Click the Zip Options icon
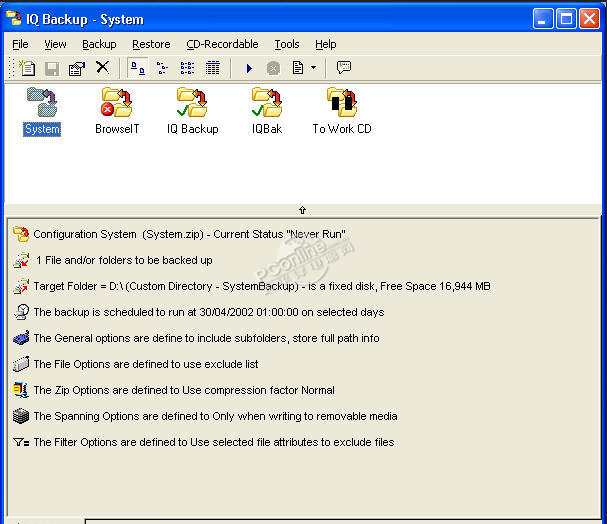607x524 pixels. (x=21, y=390)
